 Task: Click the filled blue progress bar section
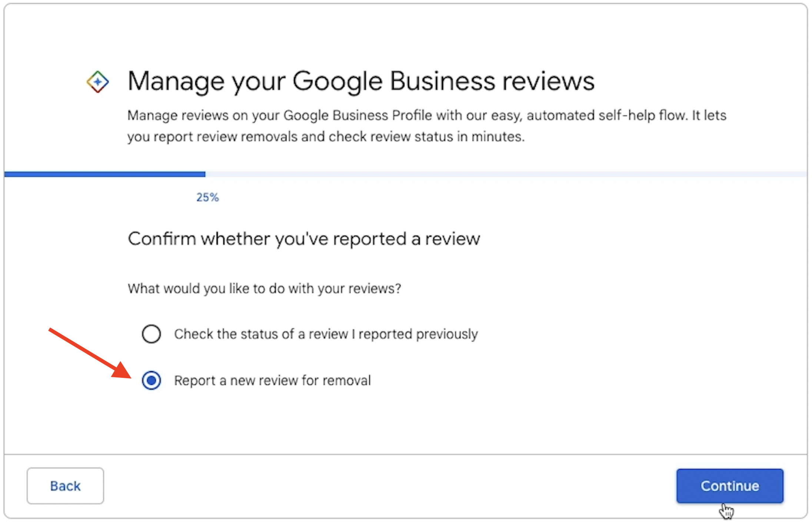105,174
